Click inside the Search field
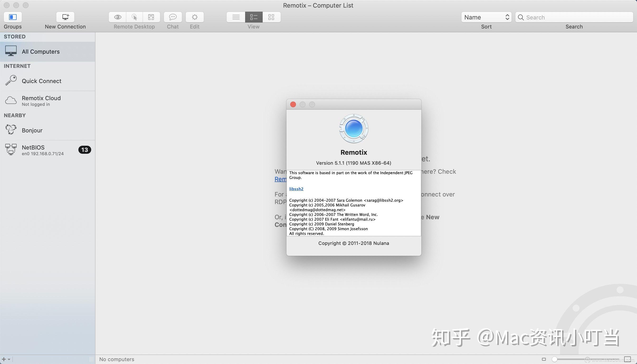 [x=573, y=17]
